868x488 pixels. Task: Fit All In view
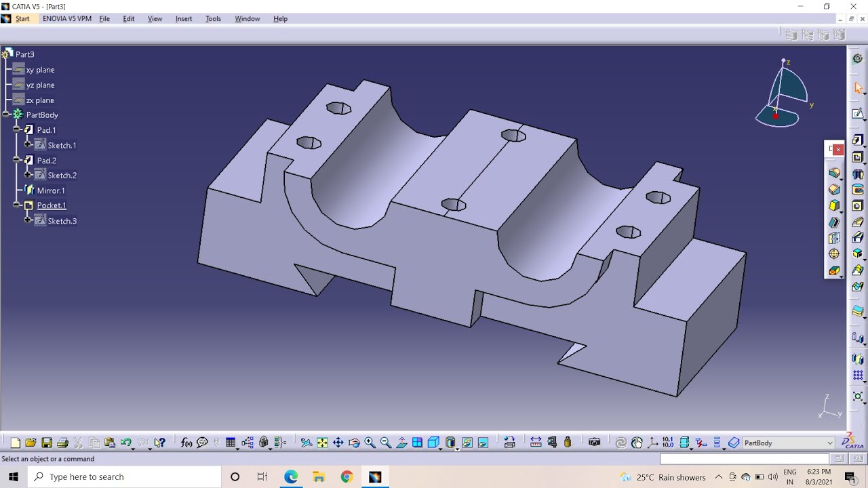coord(322,443)
